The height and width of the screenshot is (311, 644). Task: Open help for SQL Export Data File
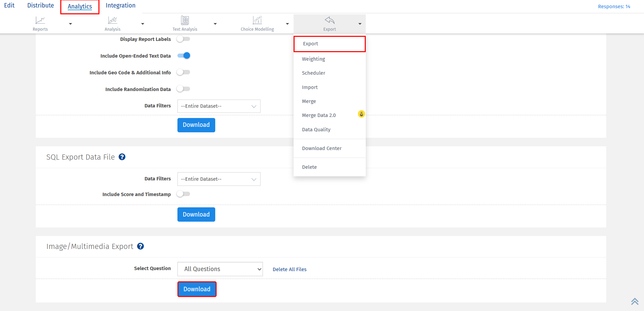pos(122,157)
